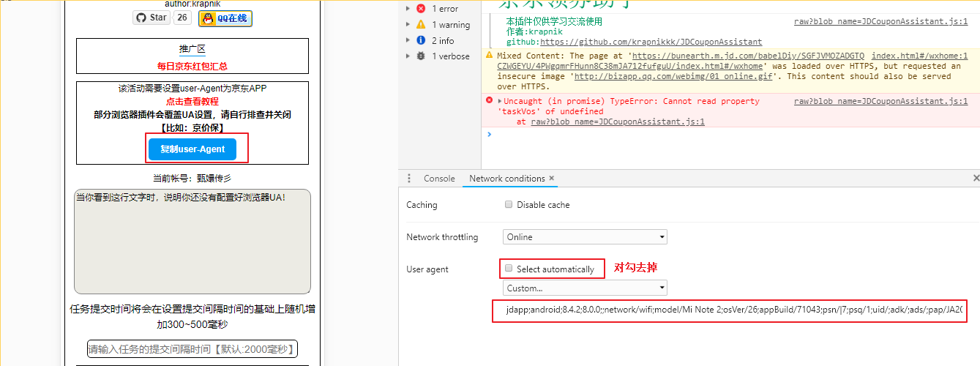
Task: Expand the '1 error' console sidebar row
Action: pos(438,9)
